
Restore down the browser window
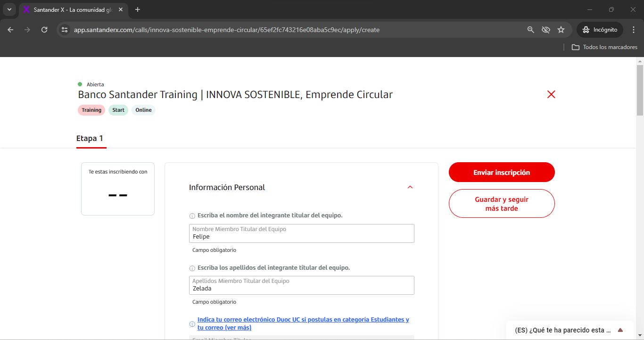pyautogui.click(x=611, y=9)
